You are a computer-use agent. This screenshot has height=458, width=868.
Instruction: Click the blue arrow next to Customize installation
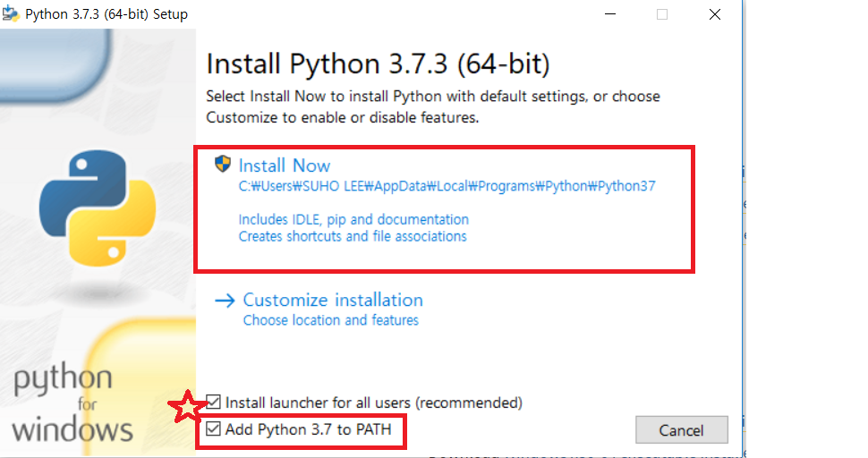(225, 301)
